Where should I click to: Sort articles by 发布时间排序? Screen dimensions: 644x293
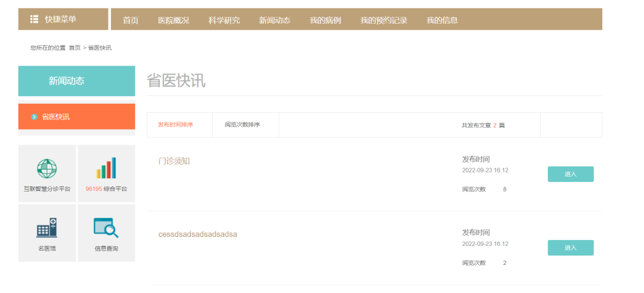click(175, 125)
